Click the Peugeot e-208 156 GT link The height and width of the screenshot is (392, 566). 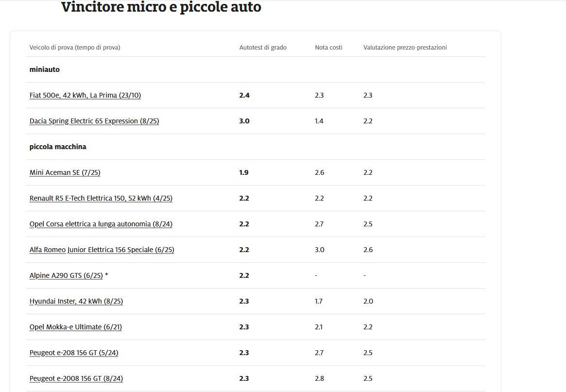73,353
